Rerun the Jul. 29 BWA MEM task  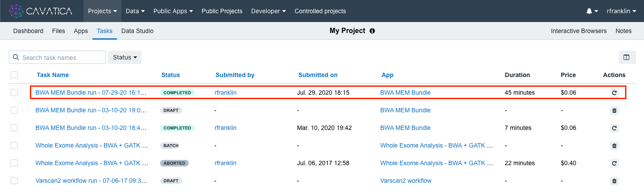coord(615,93)
